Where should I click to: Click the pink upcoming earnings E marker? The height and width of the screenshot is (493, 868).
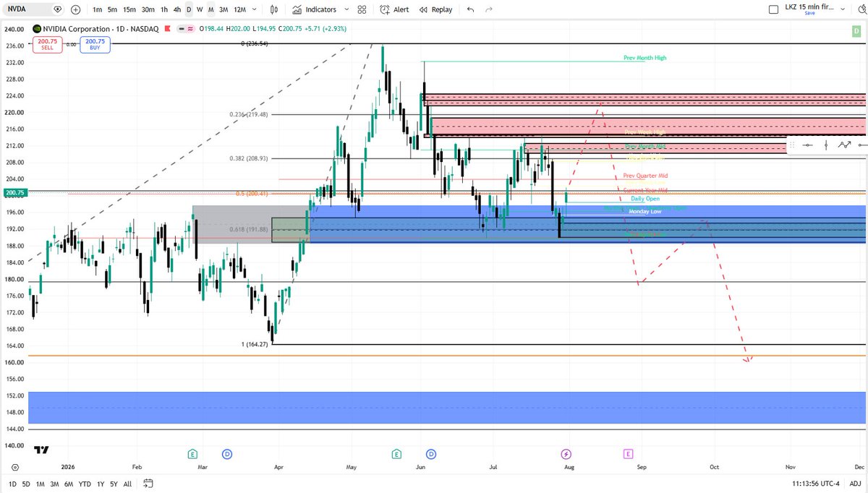pyautogui.click(x=628, y=454)
